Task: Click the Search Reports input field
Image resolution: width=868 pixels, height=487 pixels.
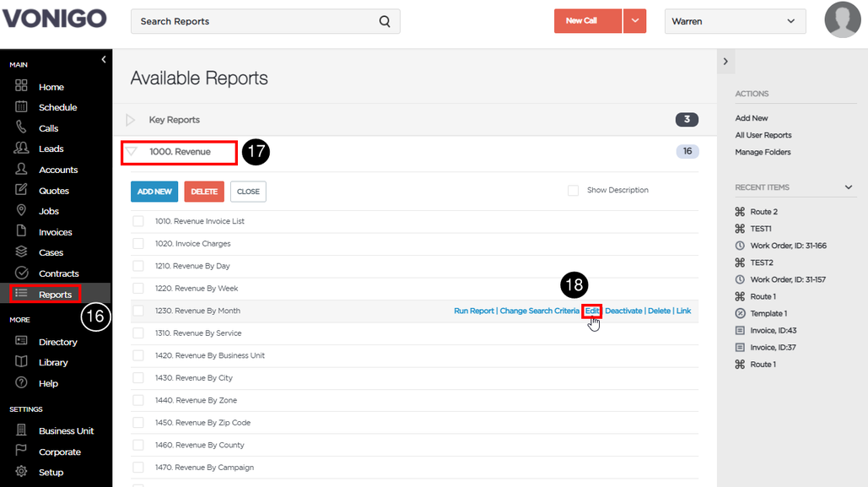Action: [256, 22]
